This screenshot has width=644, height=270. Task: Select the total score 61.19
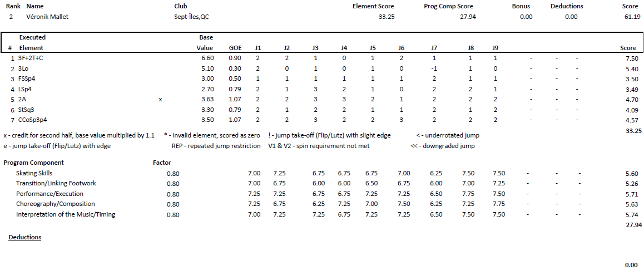(x=631, y=17)
